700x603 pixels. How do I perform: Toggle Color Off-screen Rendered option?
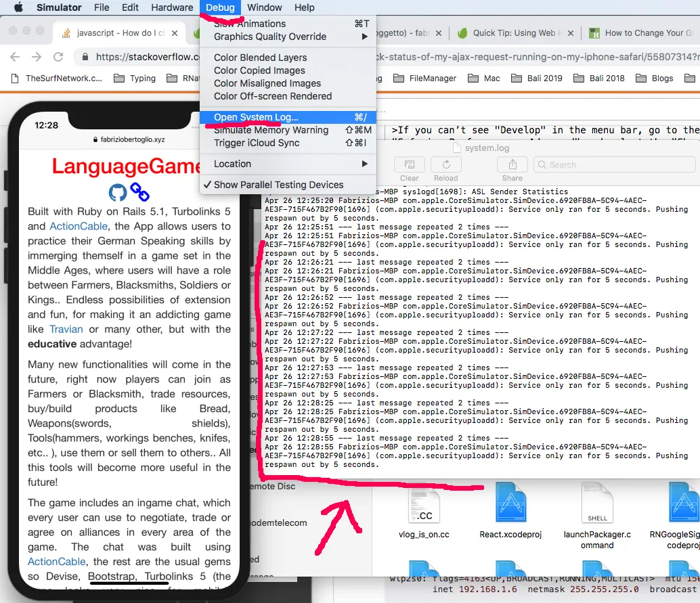click(x=288, y=96)
